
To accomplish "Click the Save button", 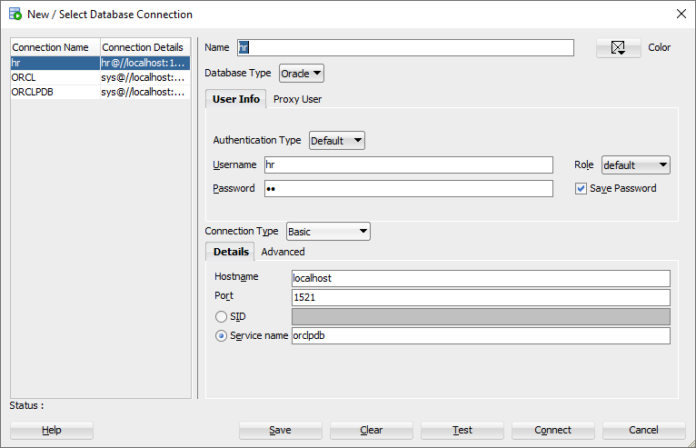I will point(280,430).
